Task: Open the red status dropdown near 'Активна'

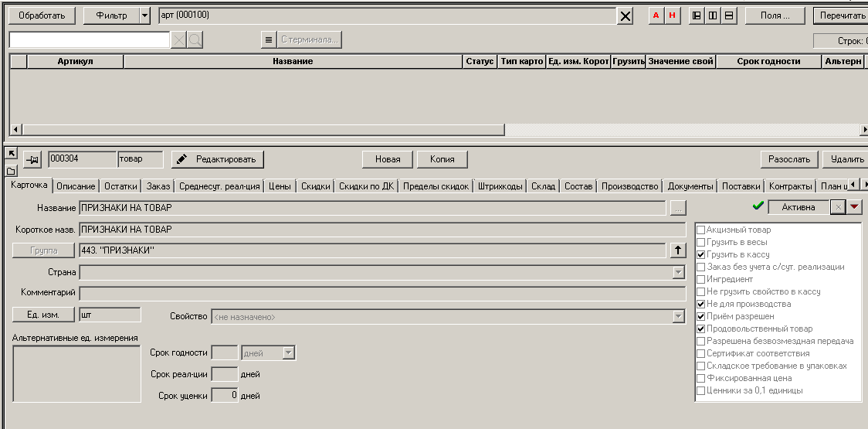Action: coord(854,207)
